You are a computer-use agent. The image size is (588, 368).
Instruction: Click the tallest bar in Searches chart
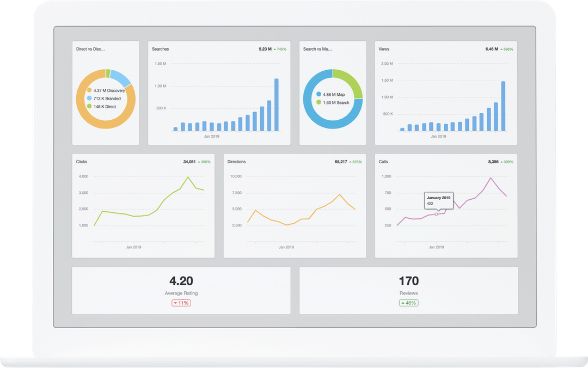(x=277, y=105)
